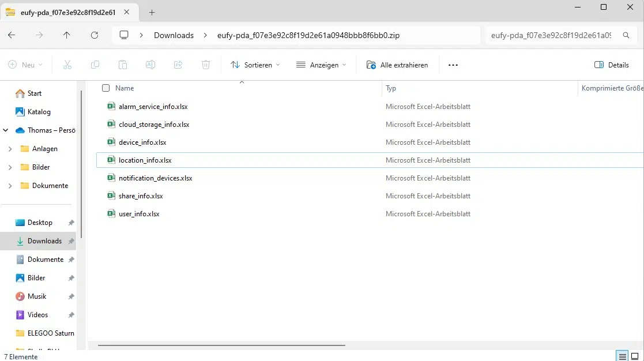Viewport: 644px width, 361px height.
Task: Expand the Bilder folder under OneDrive
Action: 10,167
